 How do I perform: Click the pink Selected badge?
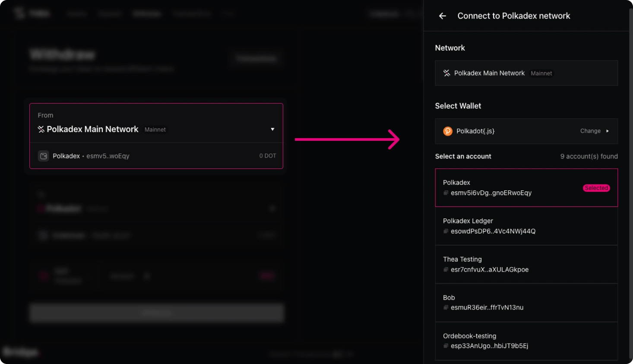[596, 188]
